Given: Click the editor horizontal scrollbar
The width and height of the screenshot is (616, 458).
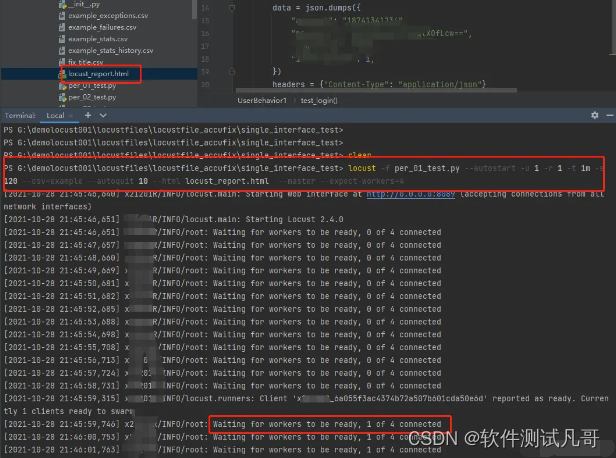Looking at the screenshot, I should (376, 90).
